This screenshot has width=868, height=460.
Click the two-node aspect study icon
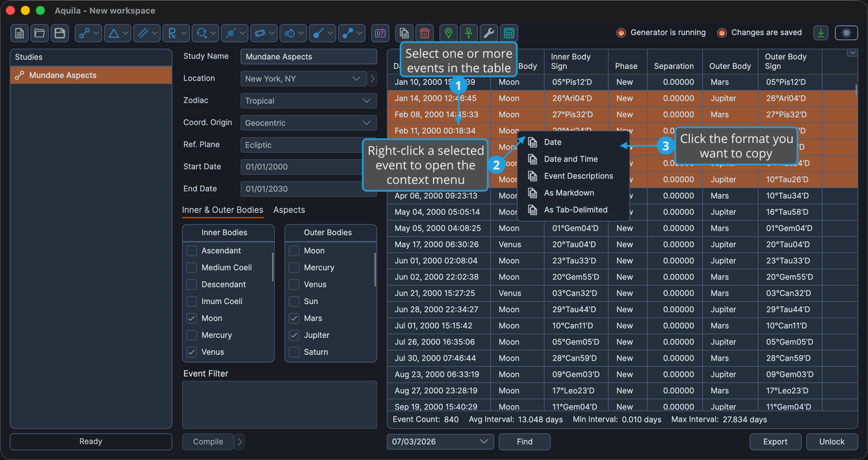point(84,33)
